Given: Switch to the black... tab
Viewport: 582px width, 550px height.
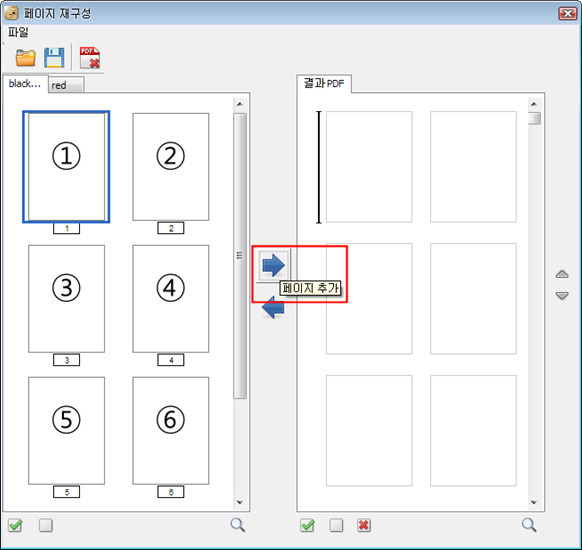Looking at the screenshot, I should click(25, 84).
